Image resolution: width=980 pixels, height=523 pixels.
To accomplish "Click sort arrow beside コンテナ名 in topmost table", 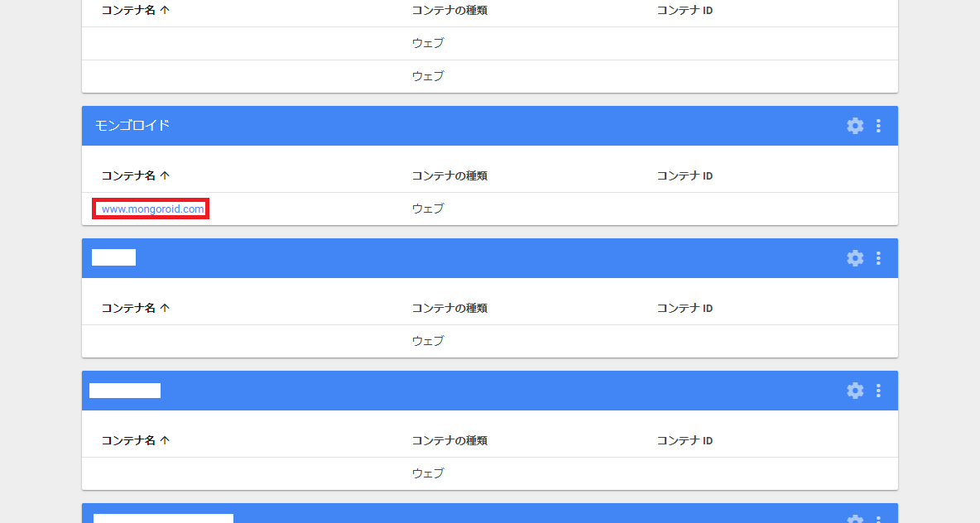I will click(x=165, y=11).
